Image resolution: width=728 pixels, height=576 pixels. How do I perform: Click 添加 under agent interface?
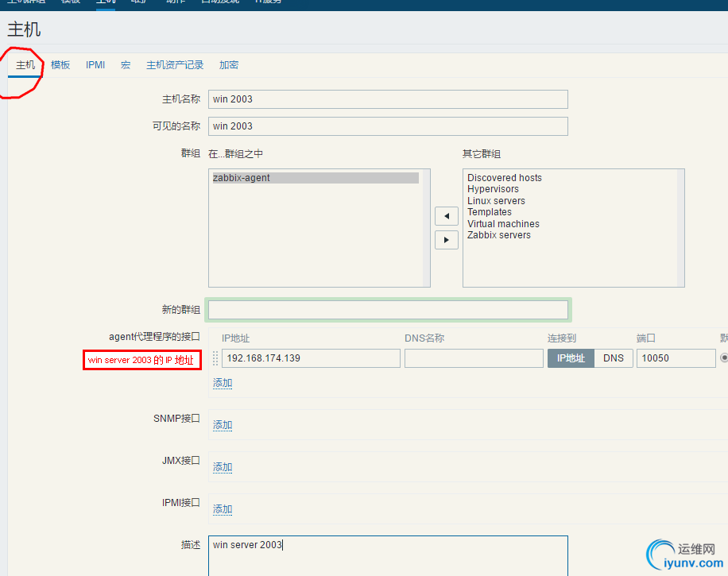(x=223, y=383)
